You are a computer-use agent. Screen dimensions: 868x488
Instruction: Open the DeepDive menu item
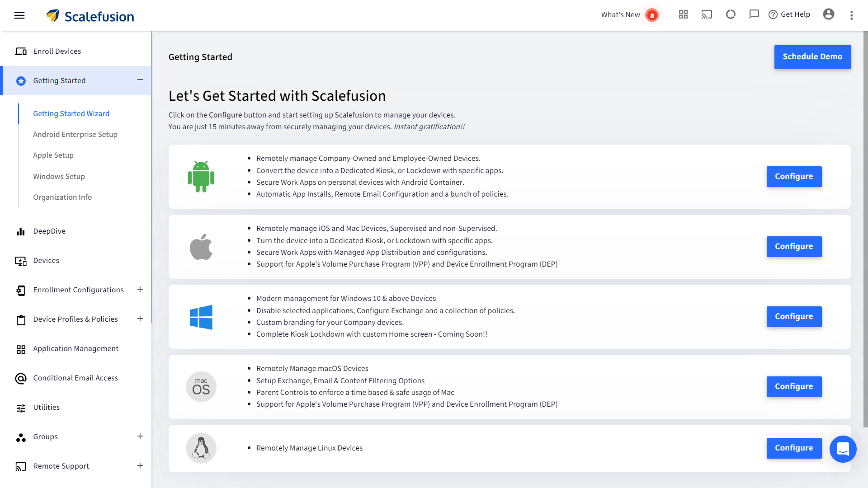[49, 231]
